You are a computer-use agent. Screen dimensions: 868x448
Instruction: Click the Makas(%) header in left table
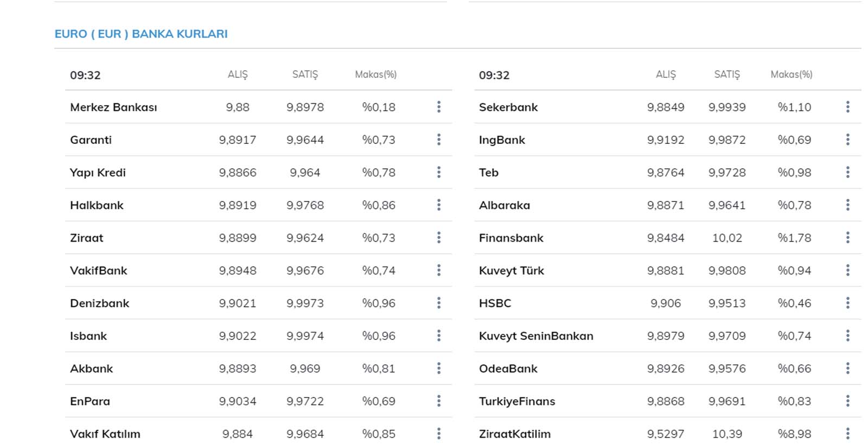click(375, 74)
